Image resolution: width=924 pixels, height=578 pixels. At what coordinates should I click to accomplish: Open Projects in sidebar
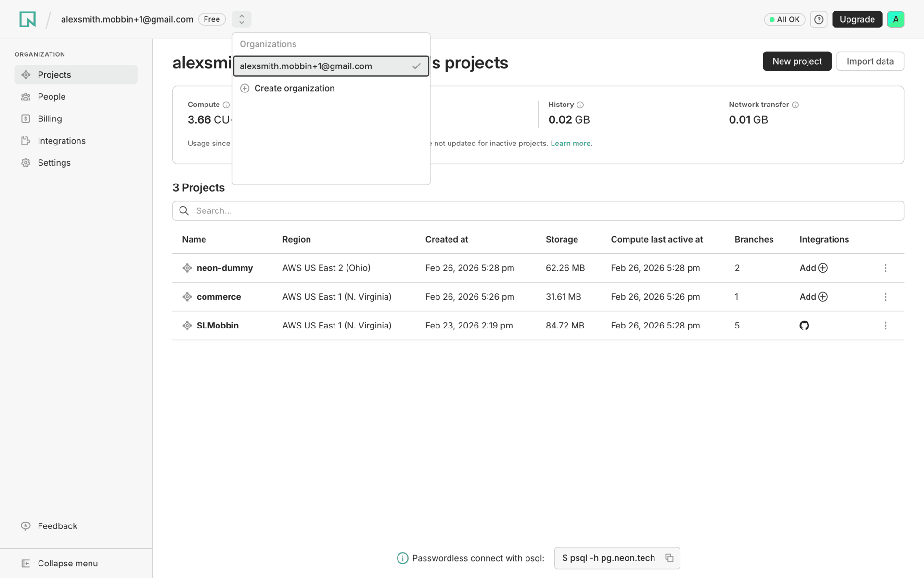(76, 75)
